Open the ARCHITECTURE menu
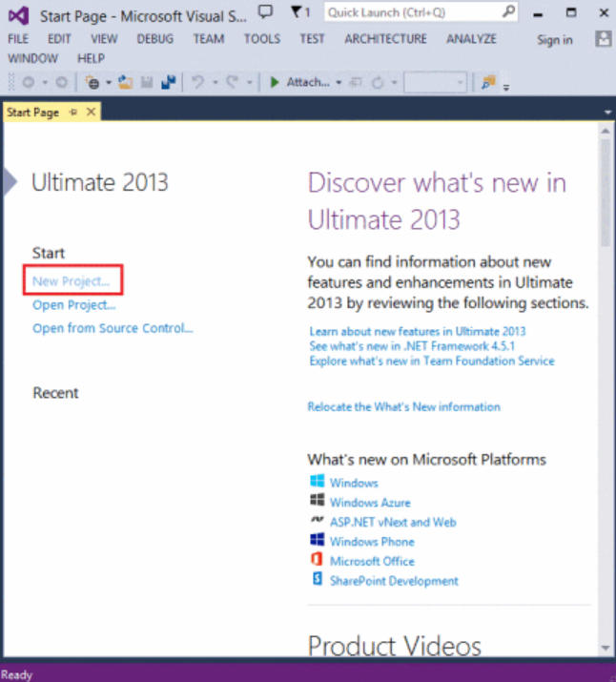 (385, 39)
